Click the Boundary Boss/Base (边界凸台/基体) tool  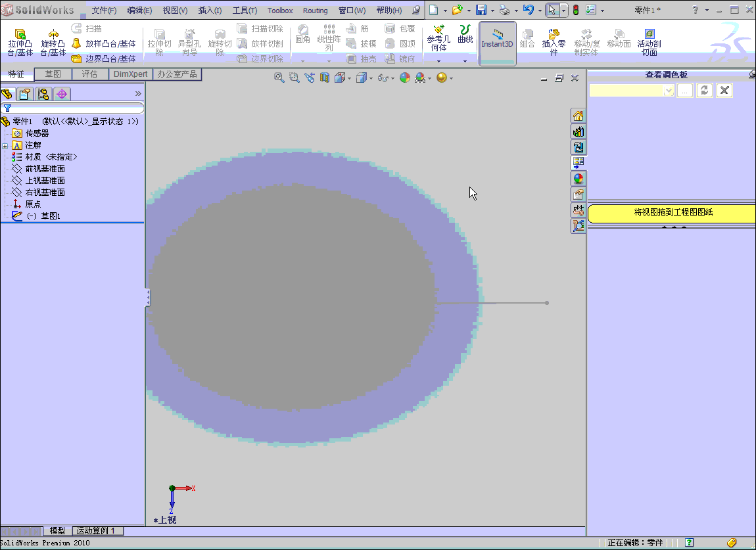[104, 58]
